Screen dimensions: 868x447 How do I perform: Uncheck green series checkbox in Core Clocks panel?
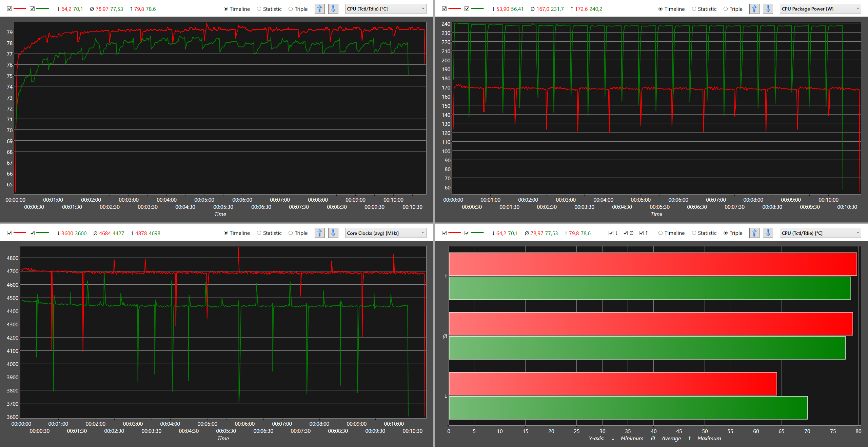point(32,233)
